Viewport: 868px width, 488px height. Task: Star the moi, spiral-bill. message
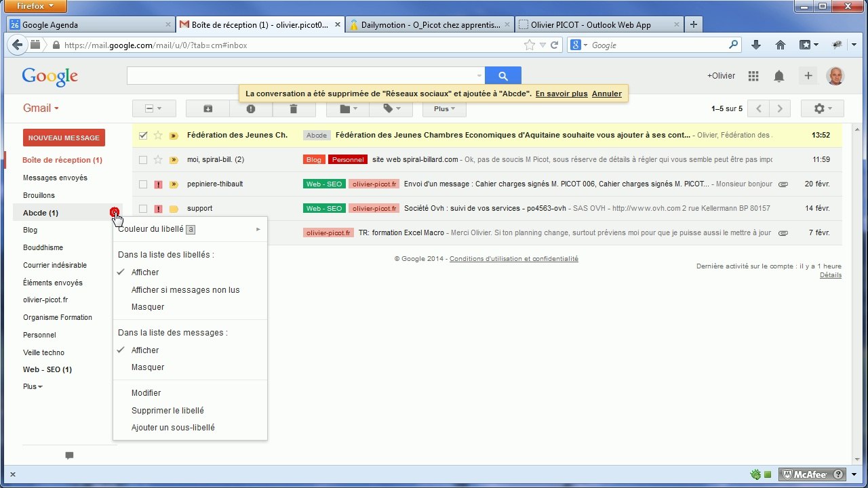[158, 160]
